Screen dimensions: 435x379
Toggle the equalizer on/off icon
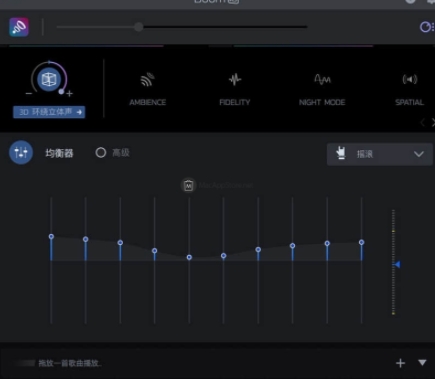pos(21,153)
